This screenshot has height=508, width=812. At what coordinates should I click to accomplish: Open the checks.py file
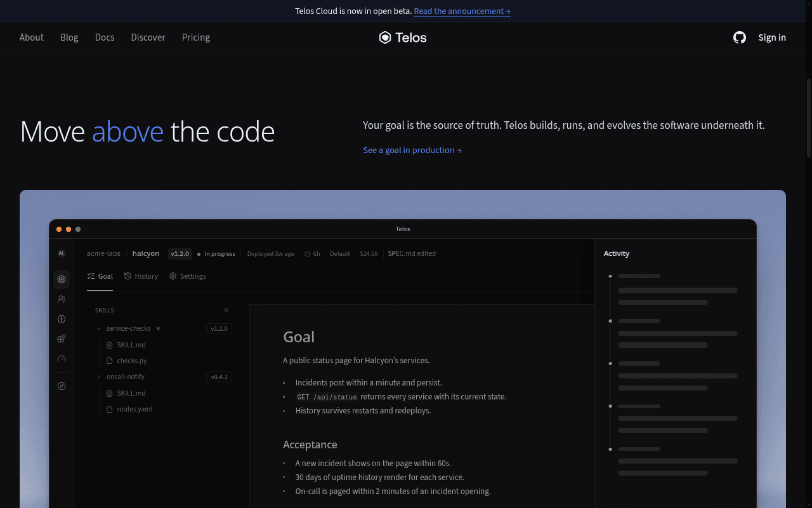pos(126,361)
